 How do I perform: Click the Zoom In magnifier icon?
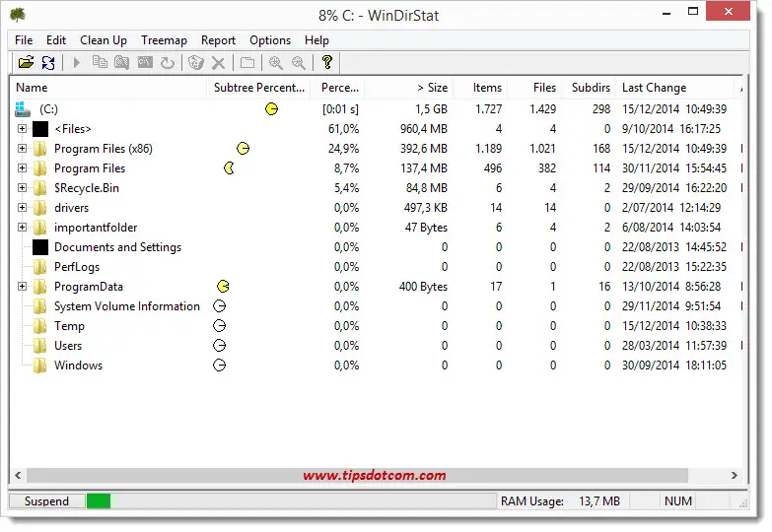276,62
